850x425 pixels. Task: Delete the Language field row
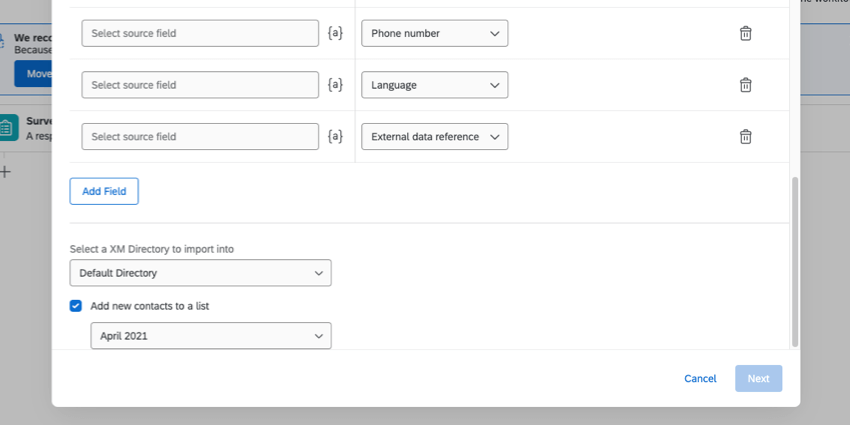745,85
